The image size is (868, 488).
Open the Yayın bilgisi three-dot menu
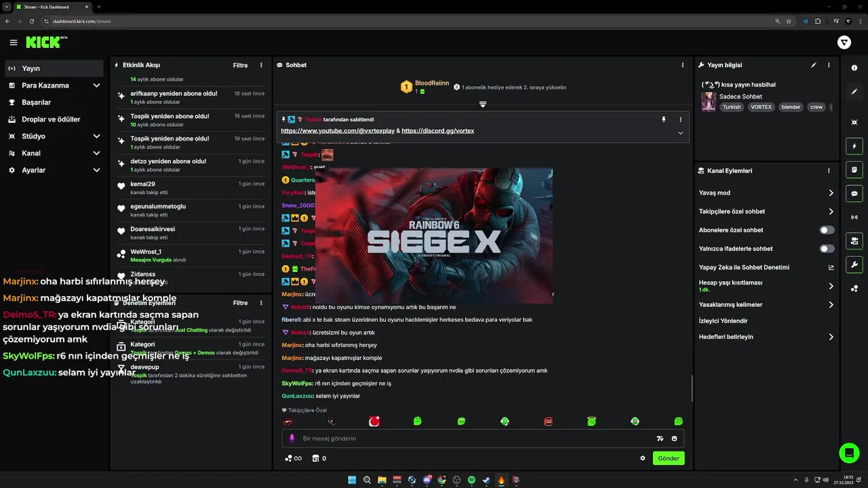click(829, 65)
